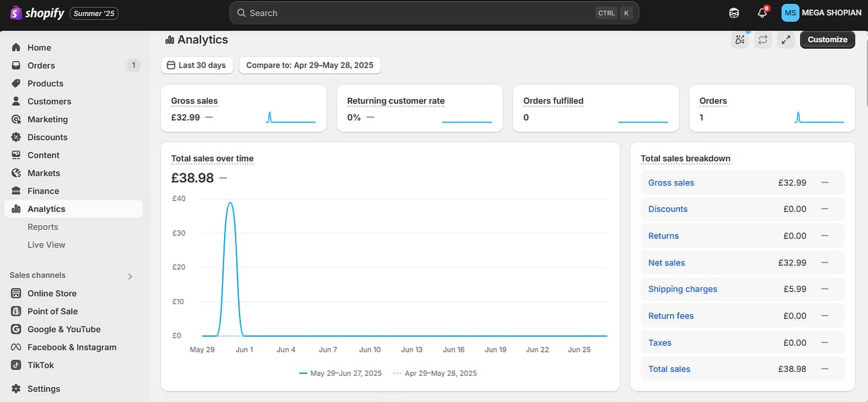Open Gross sales link in breakdown
This screenshot has height=402, width=868.
click(x=671, y=183)
